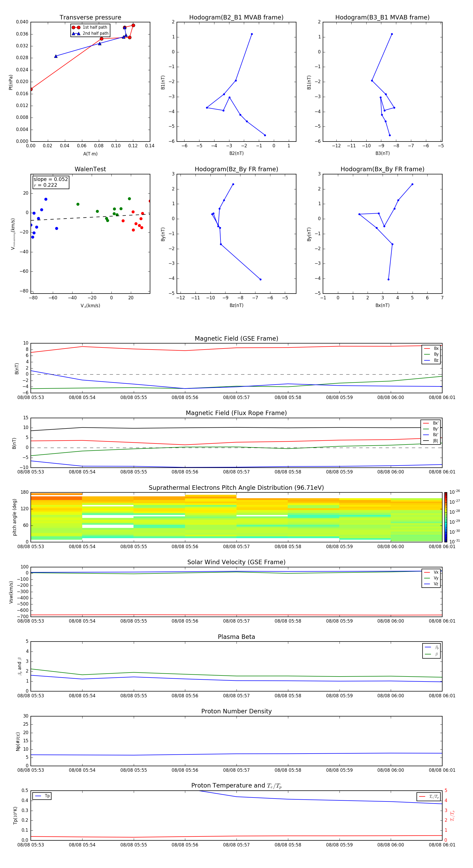
Task: Click '08/08 06:01' tick under Proton Temperature plot
Action: point(442,845)
